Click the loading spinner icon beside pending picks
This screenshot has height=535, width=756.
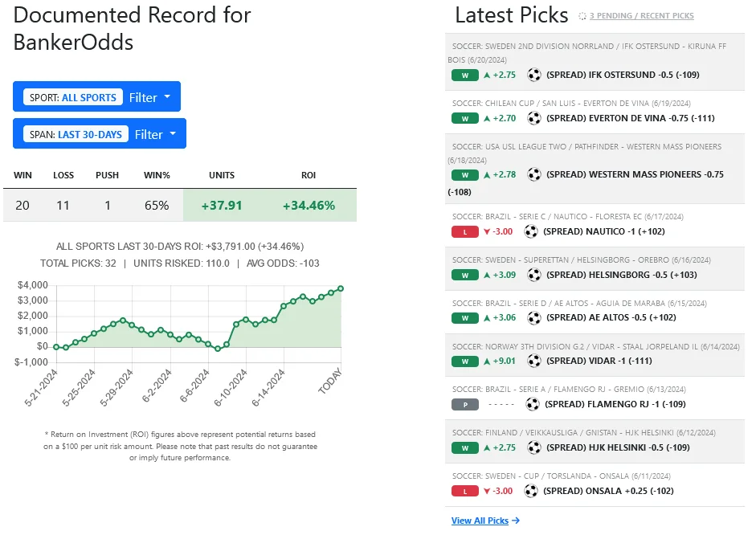coord(582,16)
